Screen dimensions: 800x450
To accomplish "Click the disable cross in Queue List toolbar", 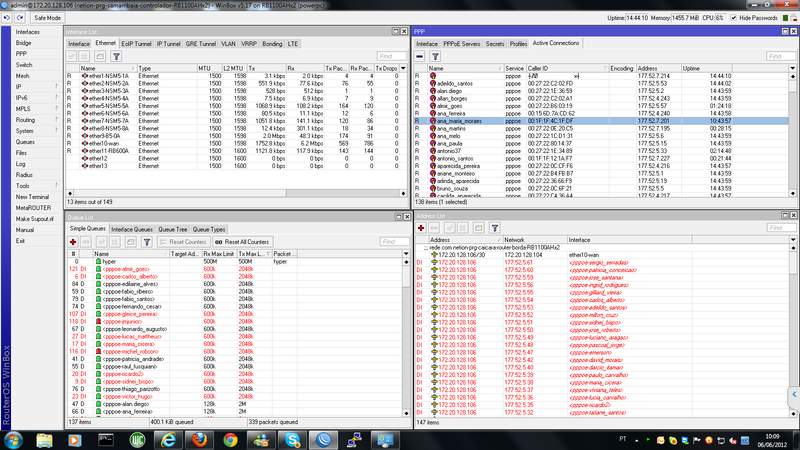I will click(x=115, y=242).
